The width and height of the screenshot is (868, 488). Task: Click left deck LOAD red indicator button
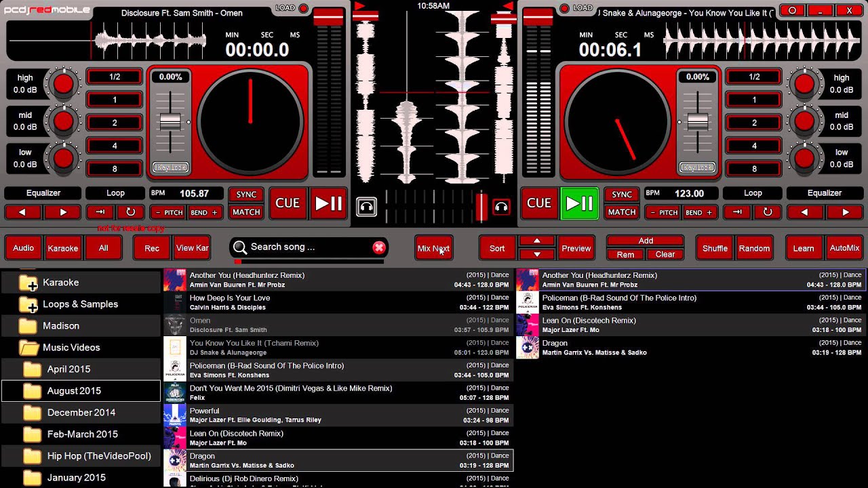(x=303, y=9)
